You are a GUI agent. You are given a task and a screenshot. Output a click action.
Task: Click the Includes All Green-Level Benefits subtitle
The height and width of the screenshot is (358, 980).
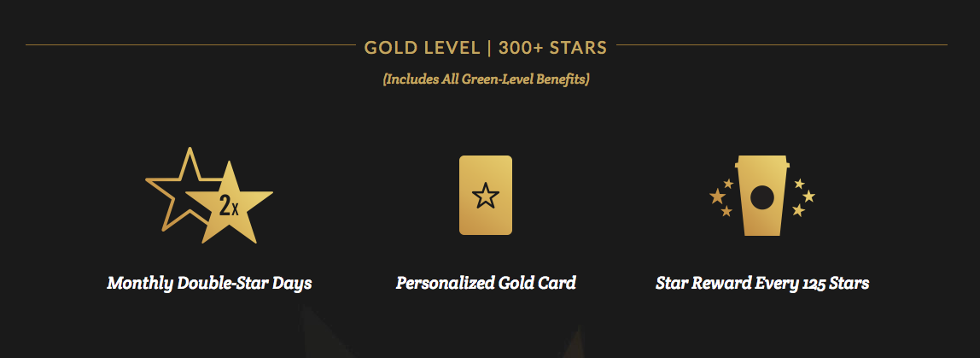[x=486, y=80]
